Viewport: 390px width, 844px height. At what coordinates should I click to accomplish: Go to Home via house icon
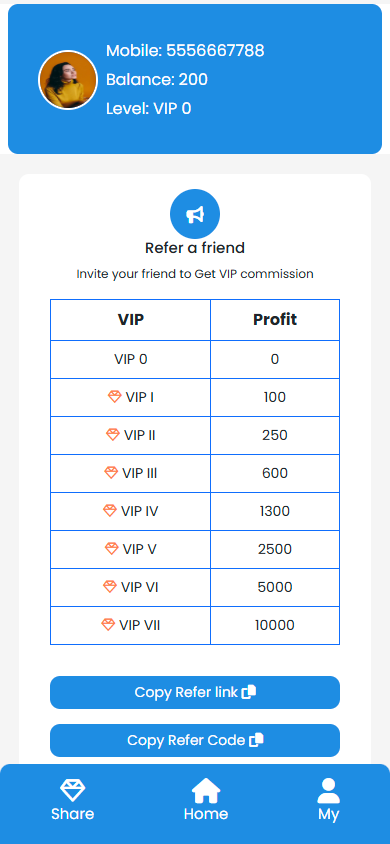[206, 791]
